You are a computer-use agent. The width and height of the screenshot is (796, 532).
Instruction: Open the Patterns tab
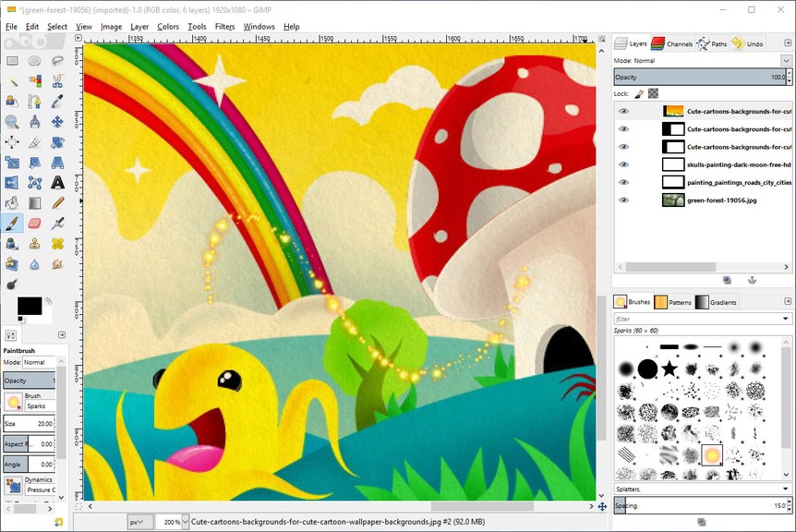[x=671, y=302]
